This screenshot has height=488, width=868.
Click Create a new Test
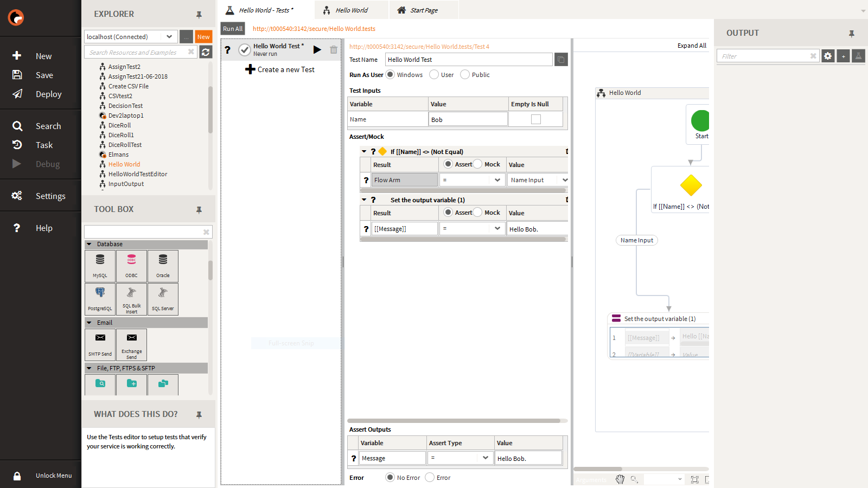280,69
